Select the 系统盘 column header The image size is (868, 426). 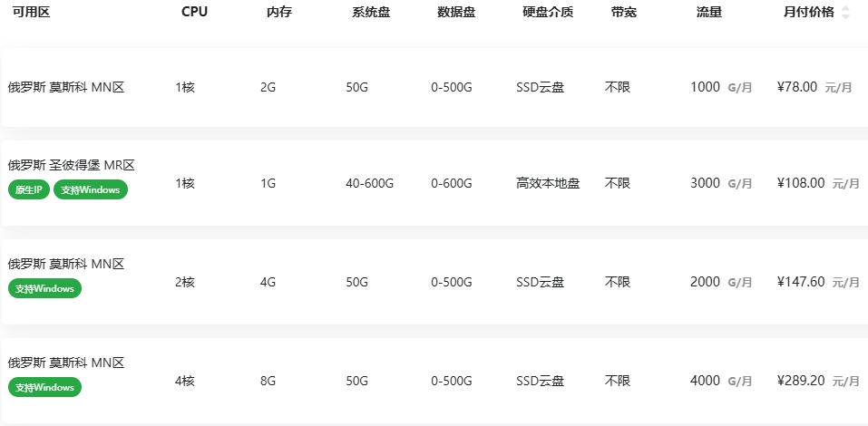(x=371, y=13)
